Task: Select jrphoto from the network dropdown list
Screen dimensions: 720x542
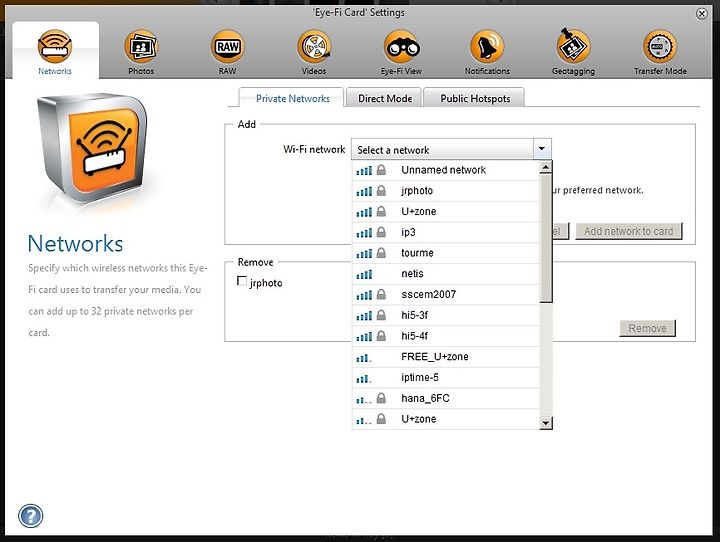Action: click(x=446, y=191)
